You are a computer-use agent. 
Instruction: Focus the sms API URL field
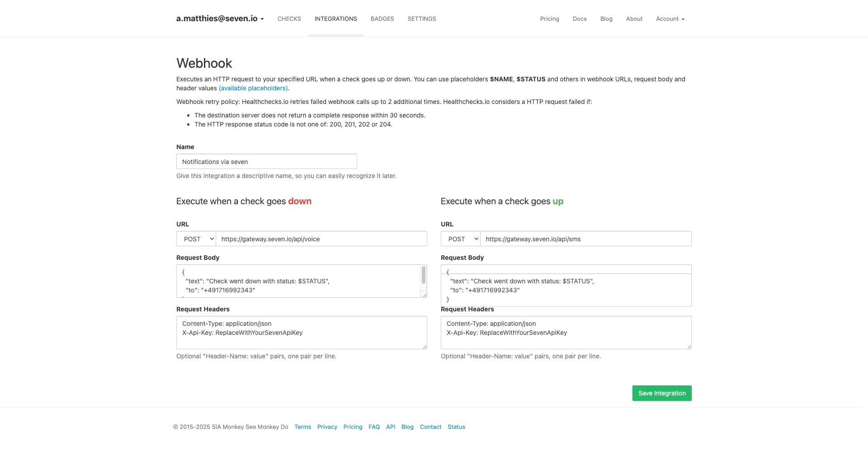[x=585, y=239]
